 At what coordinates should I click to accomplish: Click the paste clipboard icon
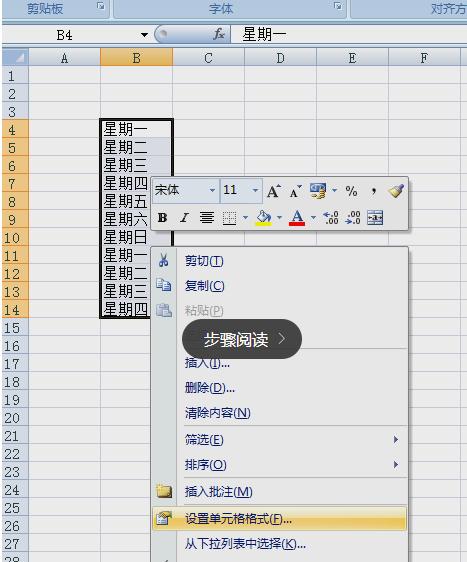(164, 310)
